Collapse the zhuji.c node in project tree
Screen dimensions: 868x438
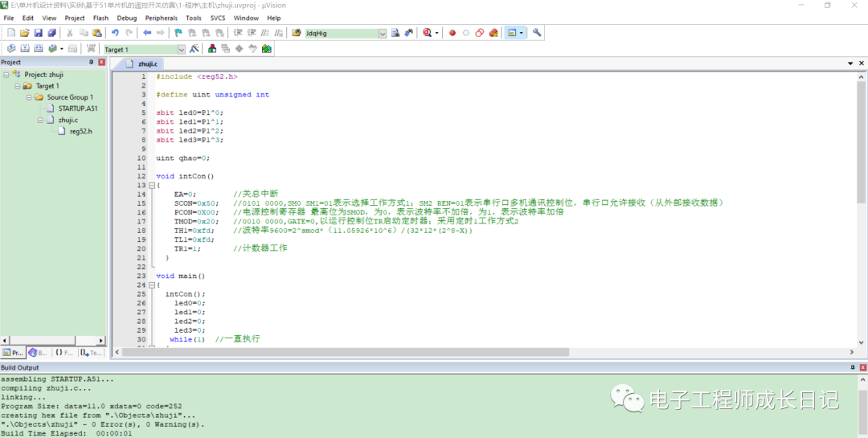coord(40,120)
